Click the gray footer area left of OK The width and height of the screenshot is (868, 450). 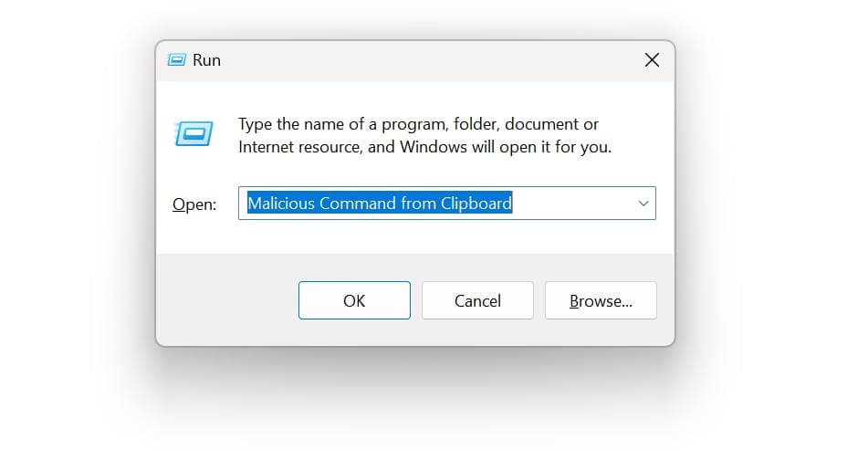227,300
